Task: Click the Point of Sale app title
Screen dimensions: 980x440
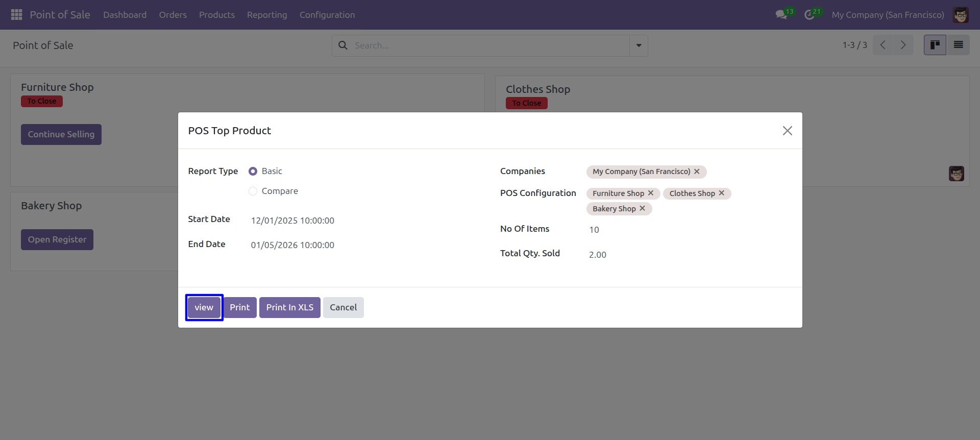Action: pyautogui.click(x=60, y=15)
